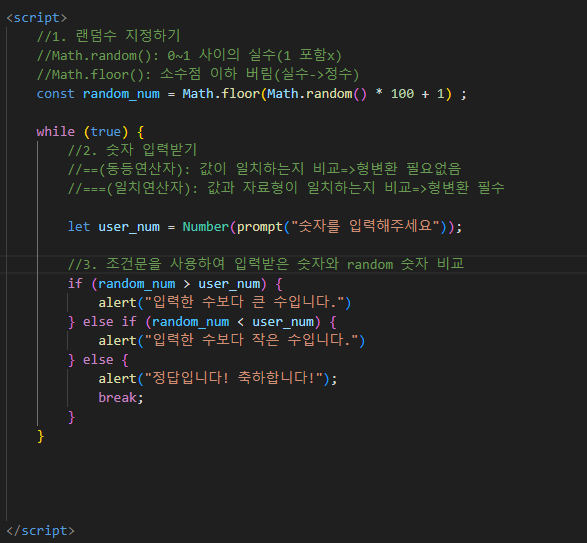This screenshot has width=587, height=543.
Task: Click comment '//2. 숫자 입력받기'
Action: (132, 151)
